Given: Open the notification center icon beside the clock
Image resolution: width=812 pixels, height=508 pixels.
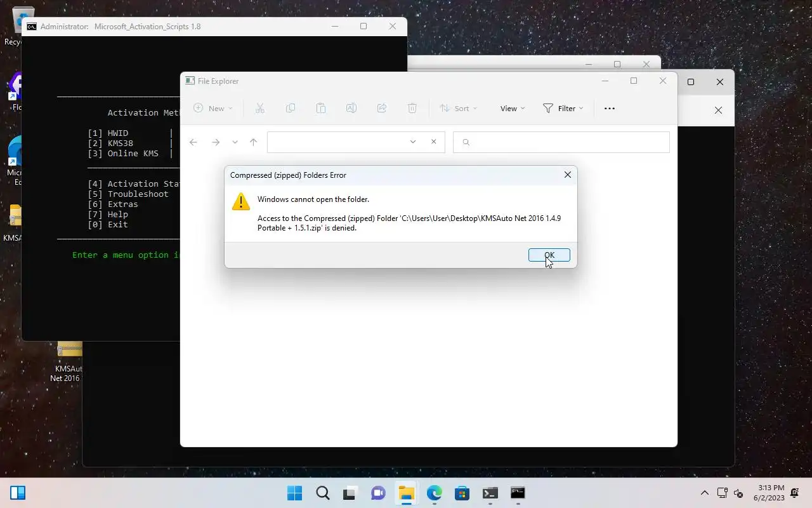Looking at the screenshot, I should pos(795,493).
